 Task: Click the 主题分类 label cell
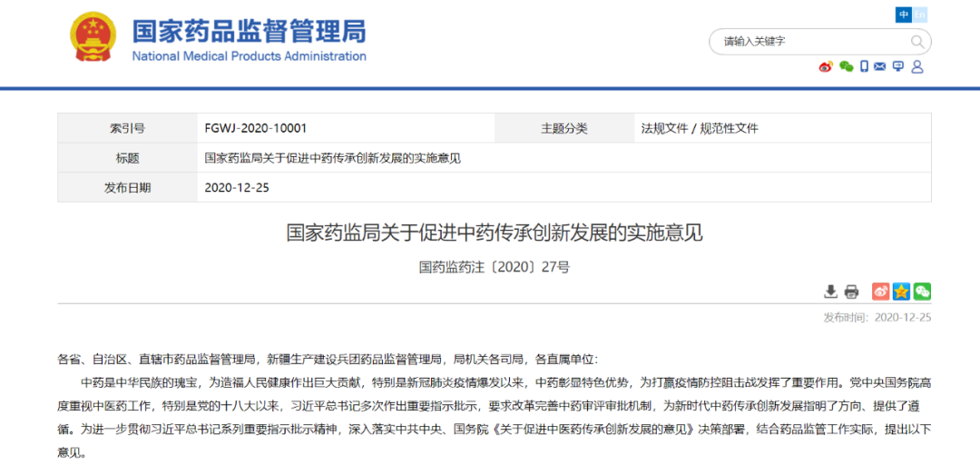[x=564, y=128]
